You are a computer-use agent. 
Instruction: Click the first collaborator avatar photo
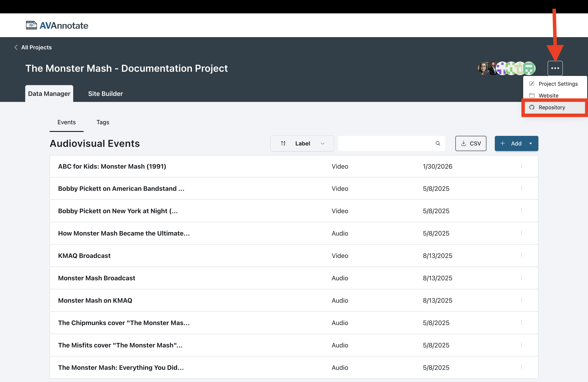tap(483, 68)
